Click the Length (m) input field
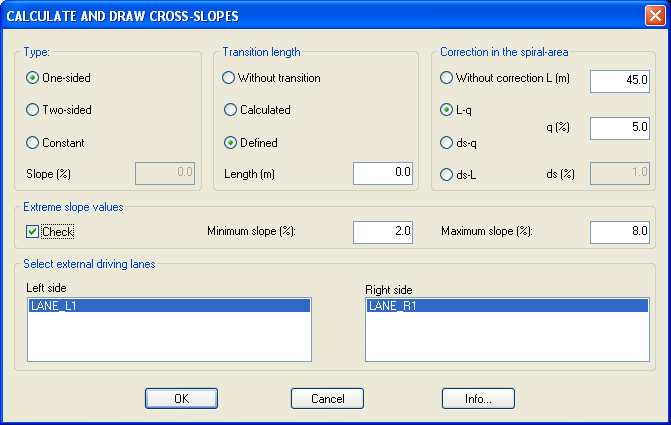The height and width of the screenshot is (425, 671). click(383, 173)
